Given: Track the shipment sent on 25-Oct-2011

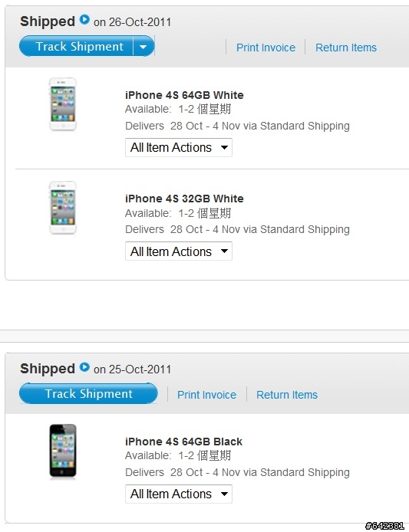Looking at the screenshot, I should [88, 393].
